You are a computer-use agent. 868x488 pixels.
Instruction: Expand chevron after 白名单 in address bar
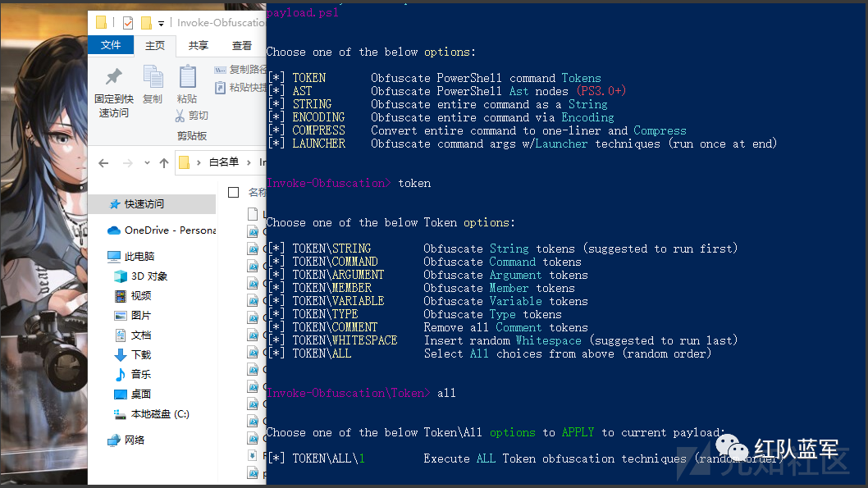(x=249, y=162)
